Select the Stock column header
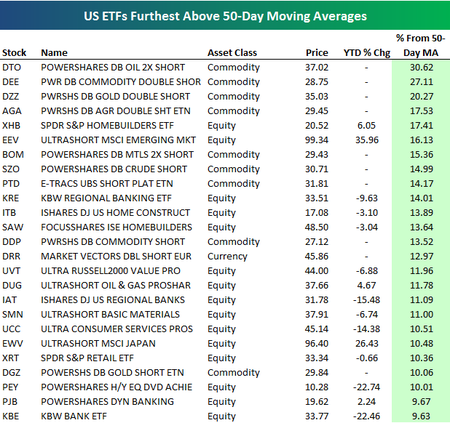The image size is (450, 423). point(14,53)
